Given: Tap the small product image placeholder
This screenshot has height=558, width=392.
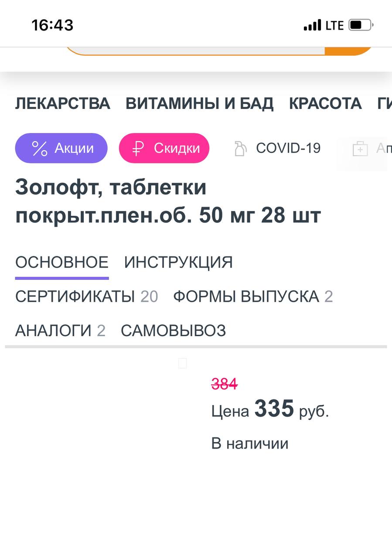Looking at the screenshot, I should [183, 363].
